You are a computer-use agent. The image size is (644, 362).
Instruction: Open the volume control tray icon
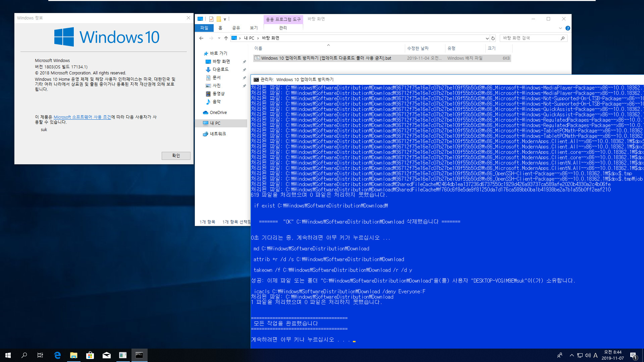588,355
